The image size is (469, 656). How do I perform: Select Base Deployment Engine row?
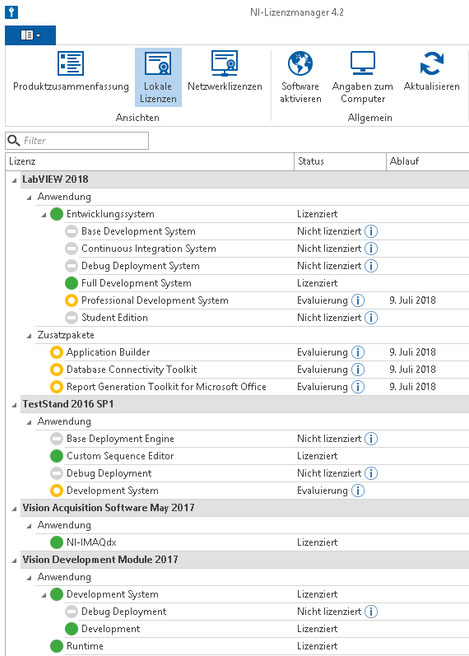[259, 438]
